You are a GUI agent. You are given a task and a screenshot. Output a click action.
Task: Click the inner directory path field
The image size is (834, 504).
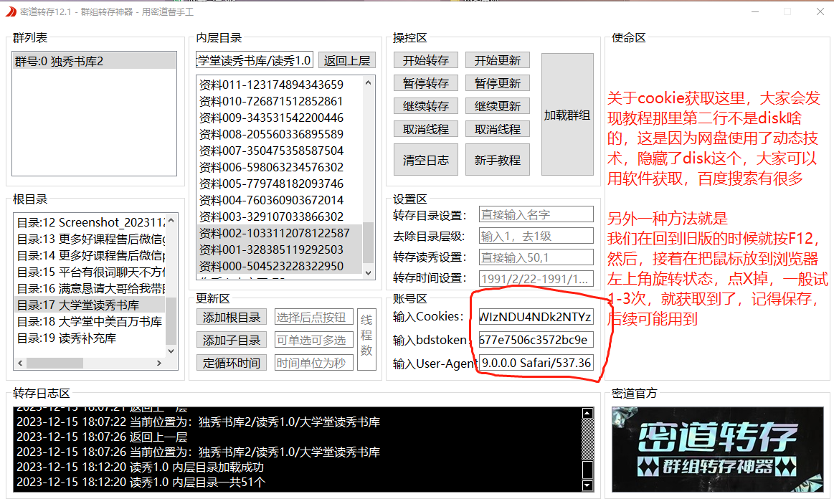255,61
